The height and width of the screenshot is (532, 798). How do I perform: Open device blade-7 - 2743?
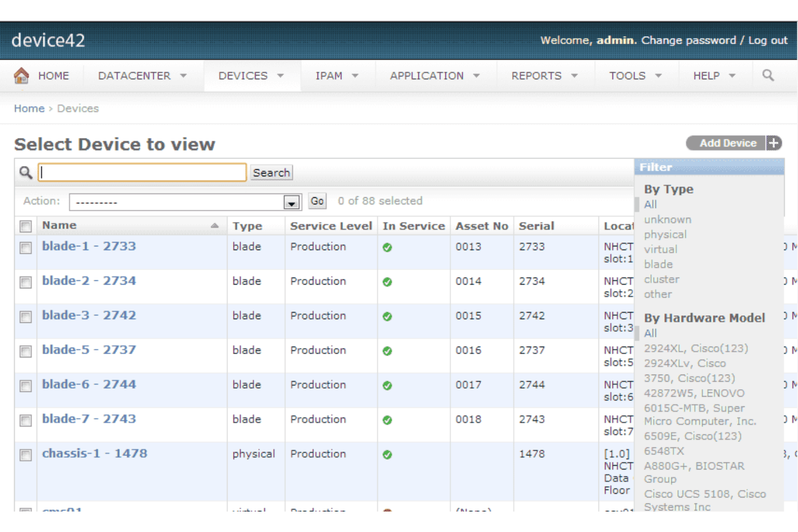pyautogui.click(x=89, y=419)
